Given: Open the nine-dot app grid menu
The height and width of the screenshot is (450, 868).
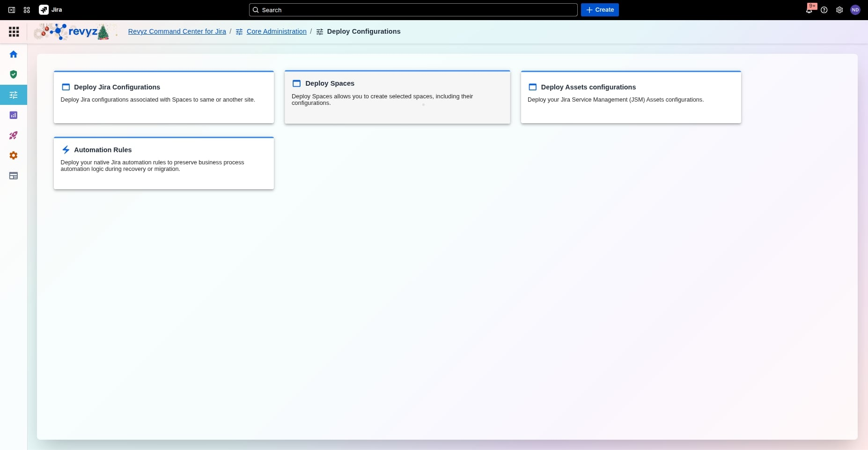Looking at the screenshot, I should (14, 31).
